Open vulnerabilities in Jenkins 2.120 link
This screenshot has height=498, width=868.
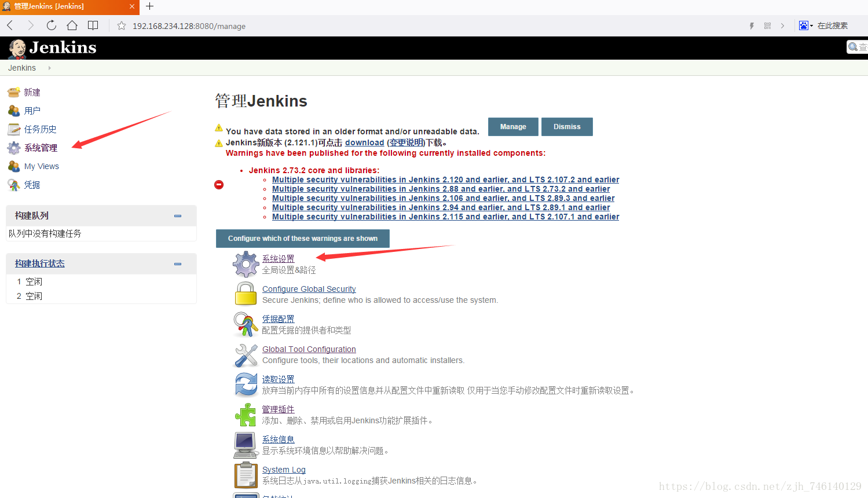pyautogui.click(x=446, y=180)
